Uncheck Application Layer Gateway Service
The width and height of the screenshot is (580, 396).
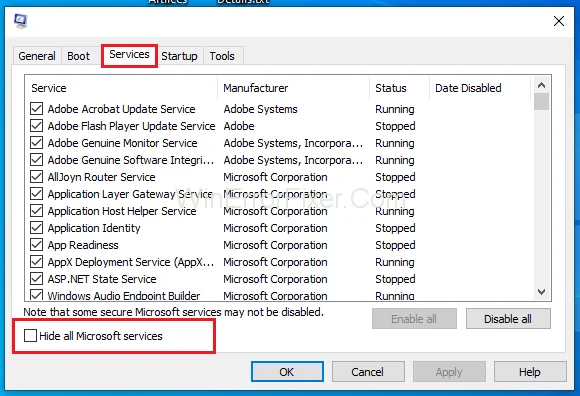(36, 194)
